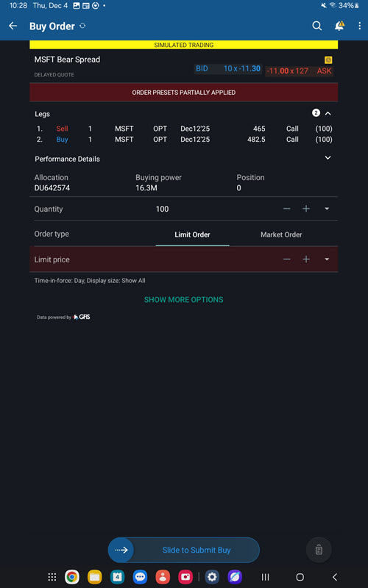Open the Messages app in taskbar
Screen dimensions: 368x588
[140, 577]
